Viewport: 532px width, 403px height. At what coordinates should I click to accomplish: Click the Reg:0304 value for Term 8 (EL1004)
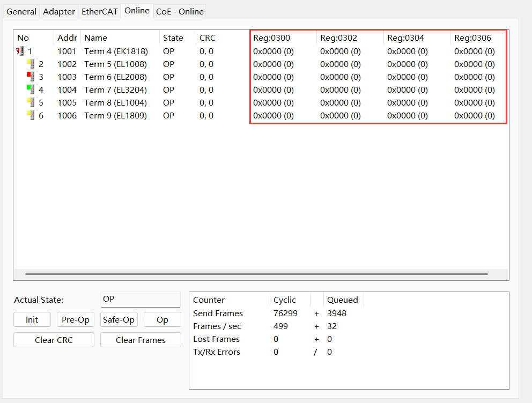408,103
